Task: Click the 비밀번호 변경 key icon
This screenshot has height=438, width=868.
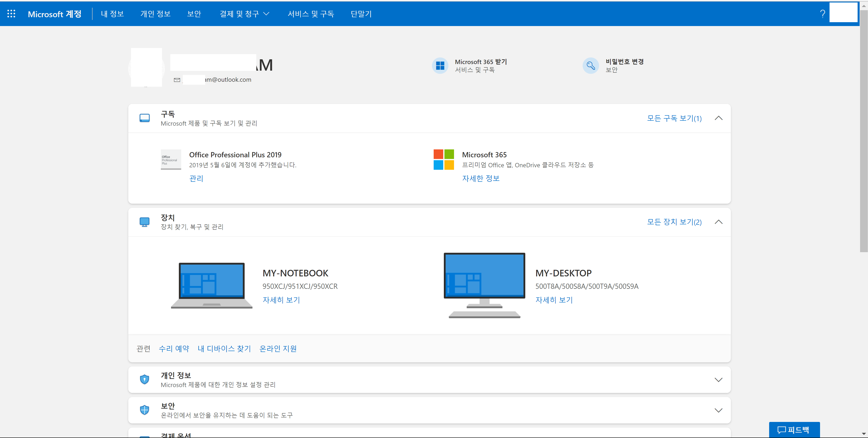Action: point(590,65)
